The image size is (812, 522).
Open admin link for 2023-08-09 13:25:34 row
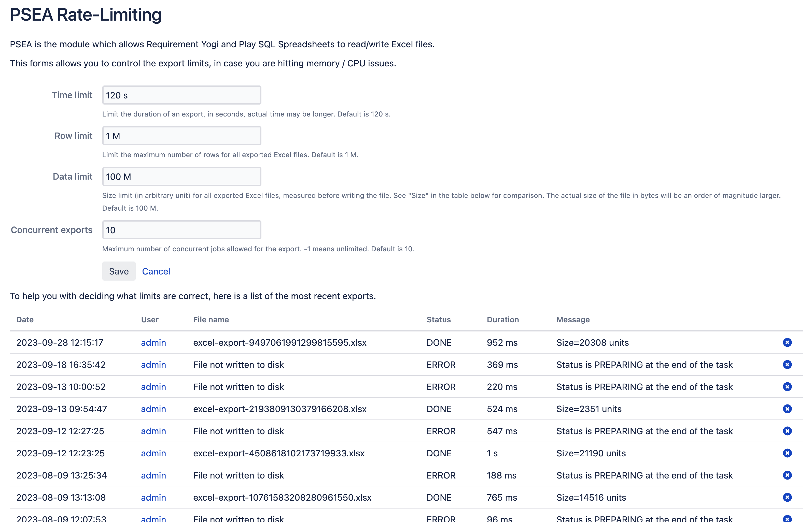(x=153, y=475)
